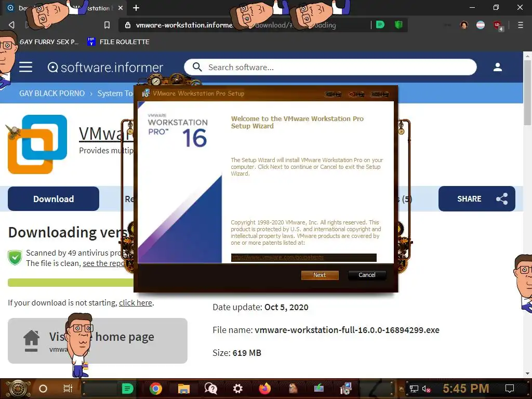Screen dimensions: 532x399
Task: Click the software.informer logo
Action: click(105, 67)
